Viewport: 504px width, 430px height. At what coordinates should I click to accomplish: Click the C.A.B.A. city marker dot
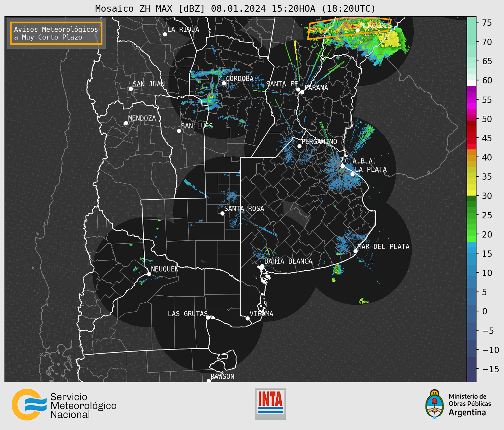343,166
